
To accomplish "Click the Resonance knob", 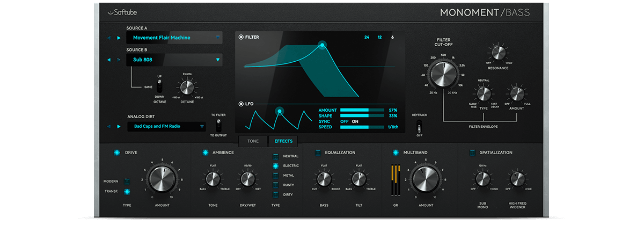I will [x=499, y=52].
